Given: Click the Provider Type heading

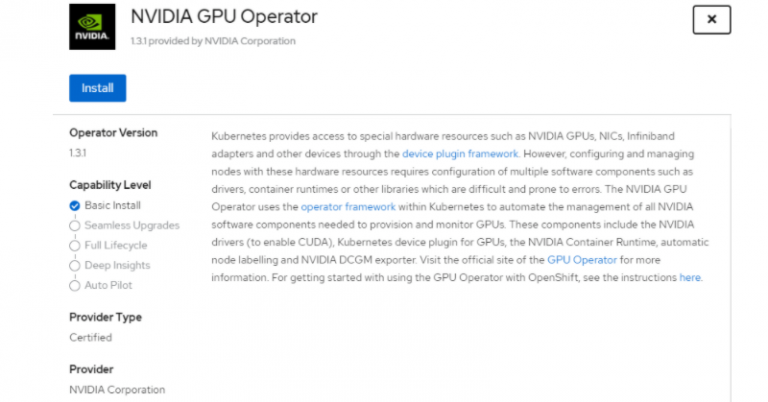Looking at the screenshot, I should tap(105, 317).
